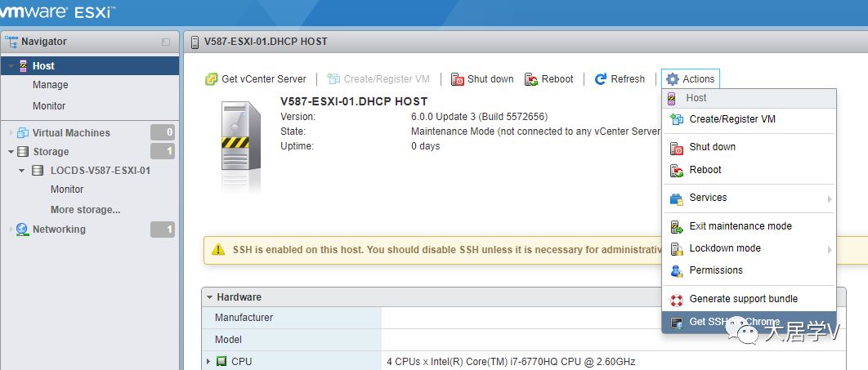
Task: Click the 6.0.0 Update 3 version text
Action: 479,117
